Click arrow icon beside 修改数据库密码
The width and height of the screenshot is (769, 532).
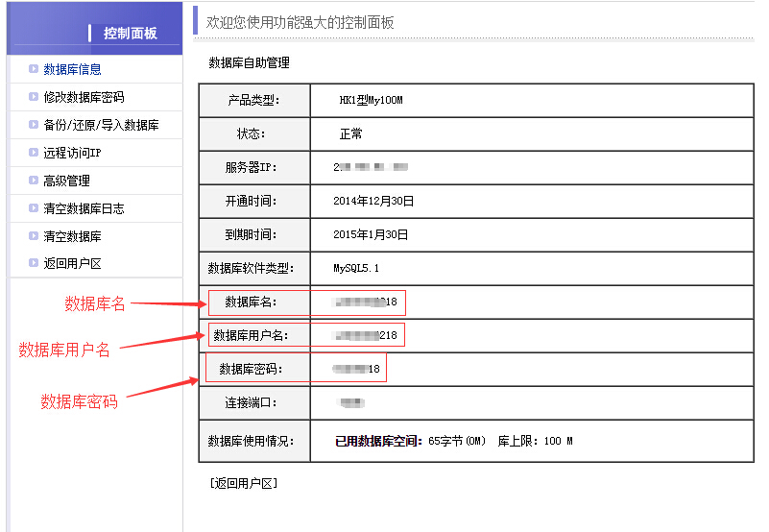click(x=34, y=97)
